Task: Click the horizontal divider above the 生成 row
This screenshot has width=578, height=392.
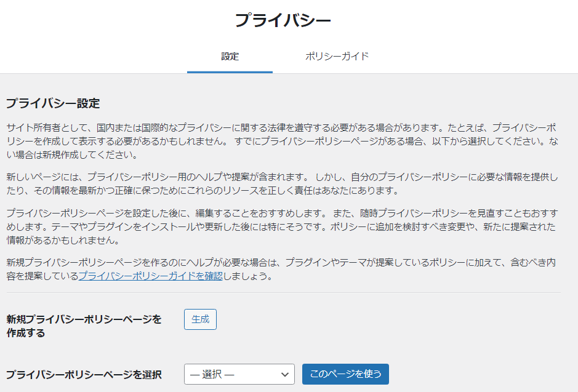Action: [x=283, y=293]
